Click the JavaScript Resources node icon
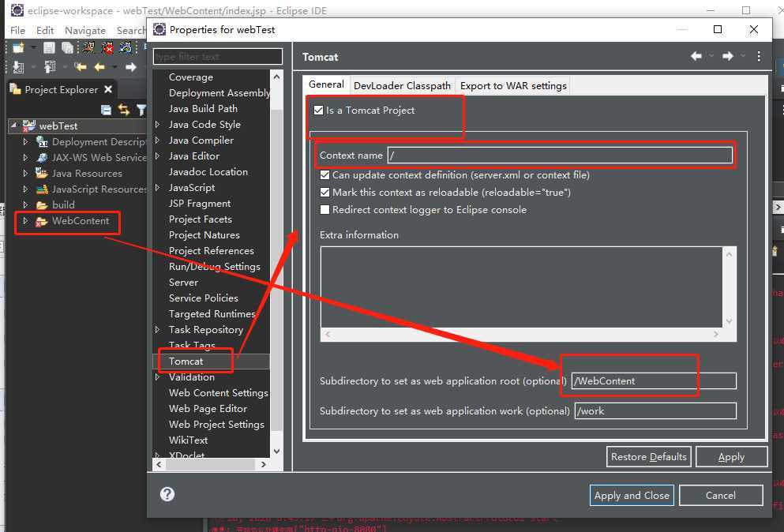The image size is (784, 532). (42, 189)
